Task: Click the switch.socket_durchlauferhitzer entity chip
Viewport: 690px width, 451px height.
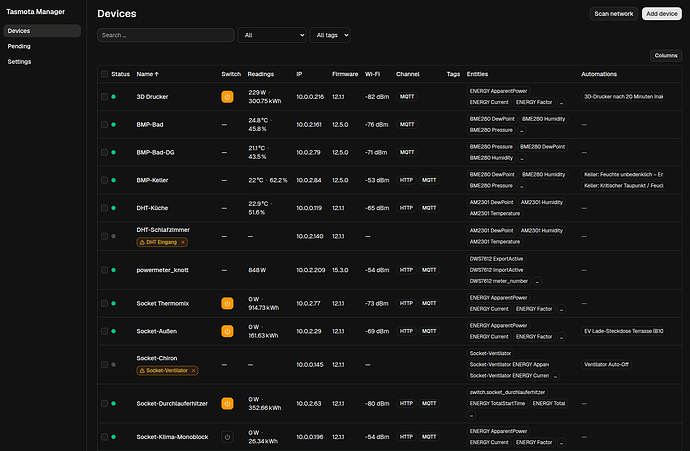Action: tap(507, 392)
